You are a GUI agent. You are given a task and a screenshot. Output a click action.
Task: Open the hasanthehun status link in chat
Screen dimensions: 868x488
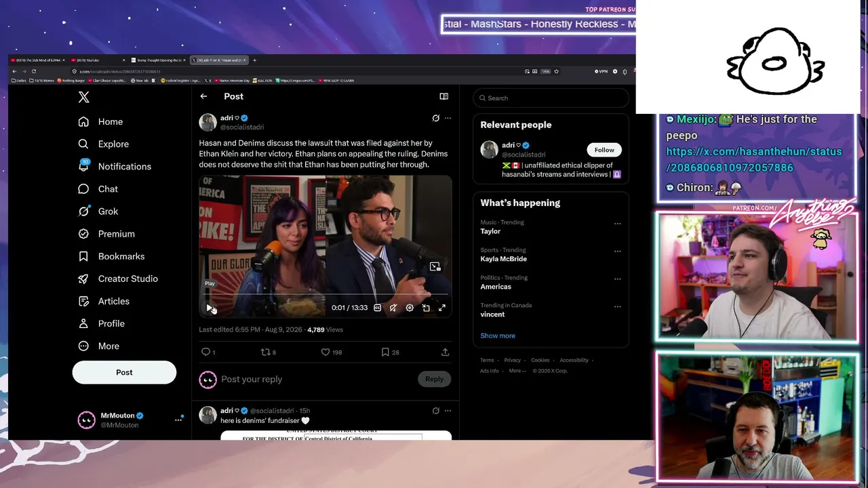click(753, 160)
